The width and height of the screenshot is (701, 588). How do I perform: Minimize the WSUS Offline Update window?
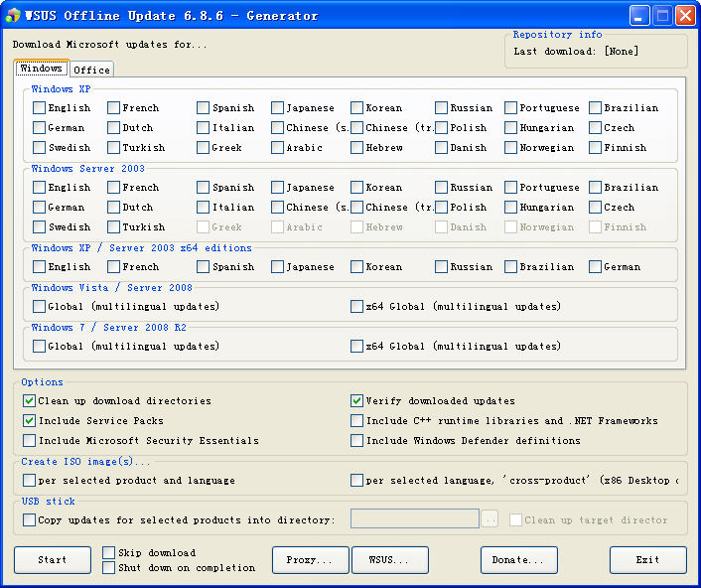click(639, 15)
